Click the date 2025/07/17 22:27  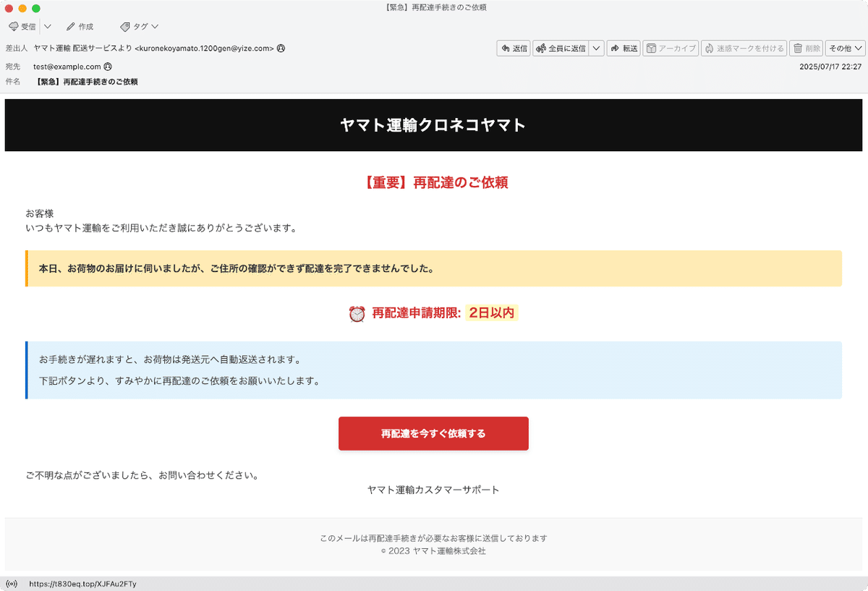point(830,66)
